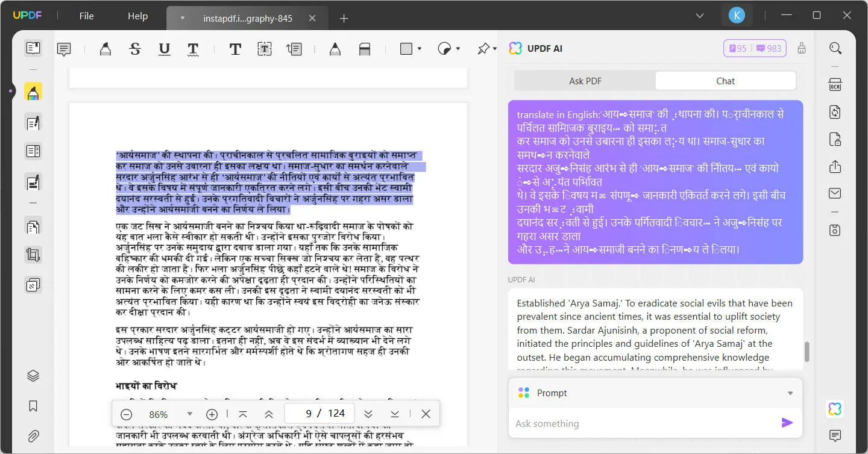Go to the previous page
Screen dimensions: 868x454
[x=269, y=414]
